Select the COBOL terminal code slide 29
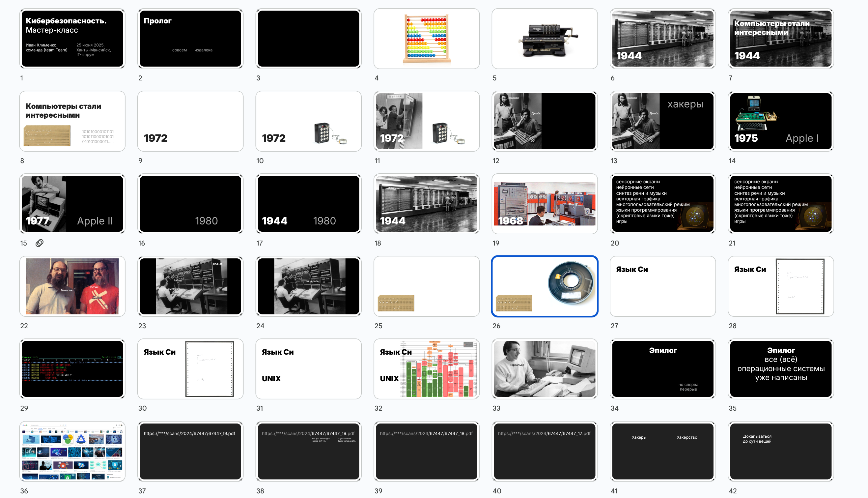Viewport: 868px width, 498px height. [72, 369]
